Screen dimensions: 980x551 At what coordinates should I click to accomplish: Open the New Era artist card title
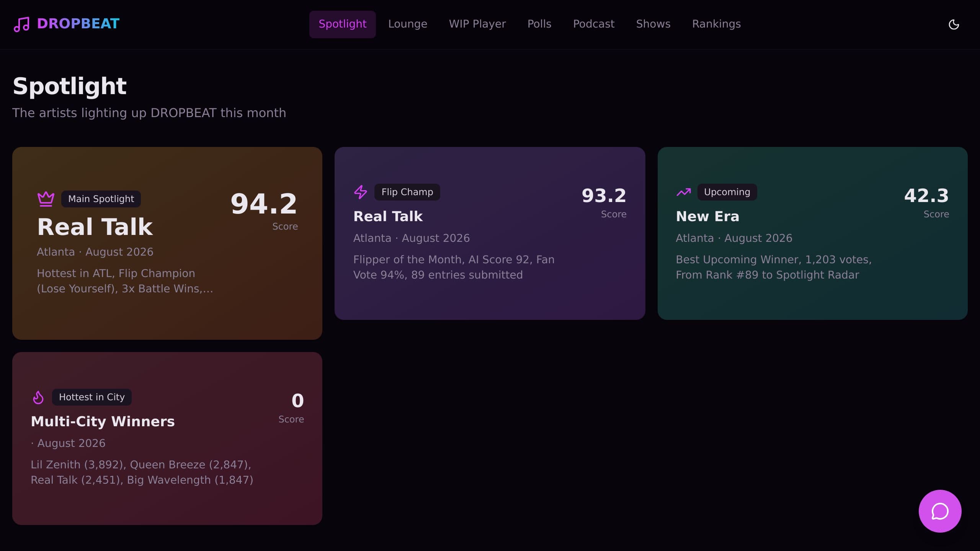pyautogui.click(x=707, y=217)
